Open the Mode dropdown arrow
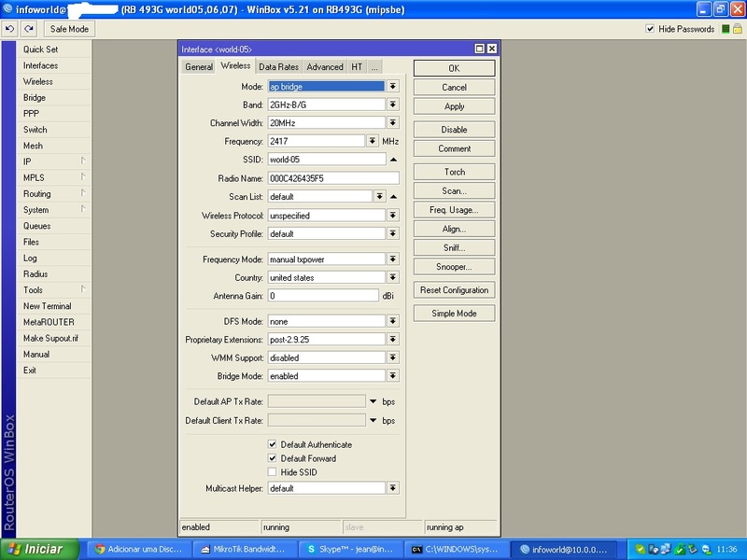 [x=392, y=86]
